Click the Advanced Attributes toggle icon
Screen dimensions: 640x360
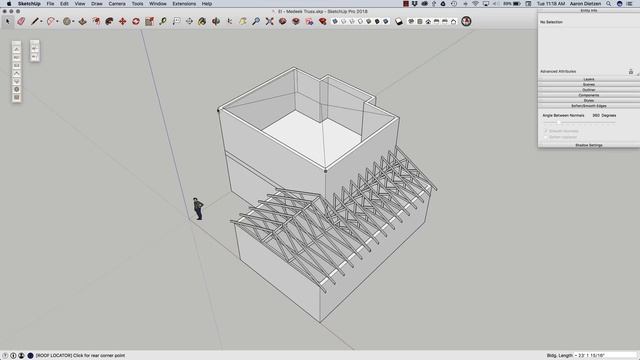[631, 71]
